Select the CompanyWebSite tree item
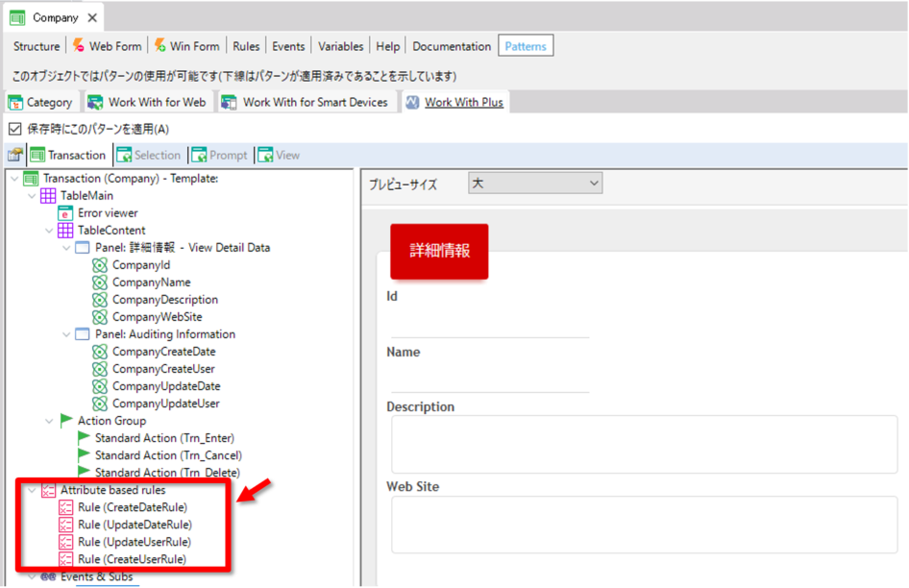Image resolution: width=909 pixels, height=588 pixels. (157, 317)
